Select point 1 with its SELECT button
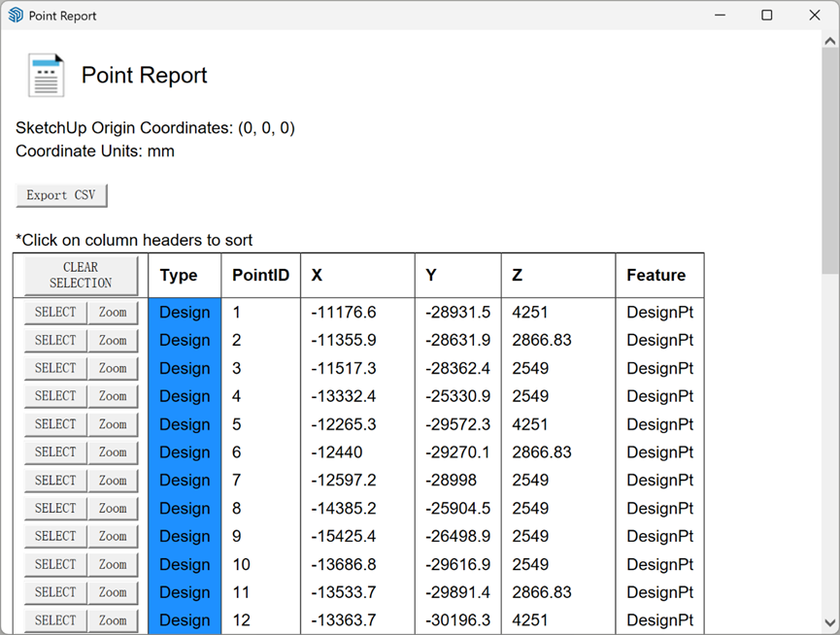The image size is (840, 635). coord(55,312)
